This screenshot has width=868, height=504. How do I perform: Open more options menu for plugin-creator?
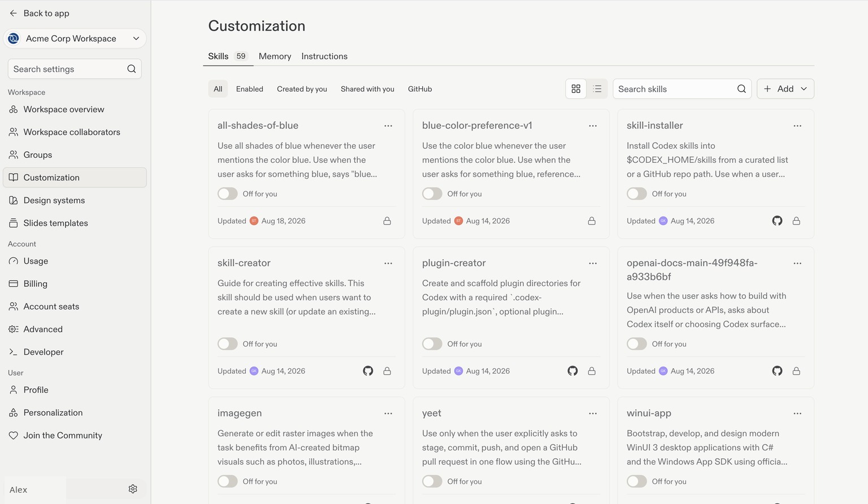(x=593, y=263)
